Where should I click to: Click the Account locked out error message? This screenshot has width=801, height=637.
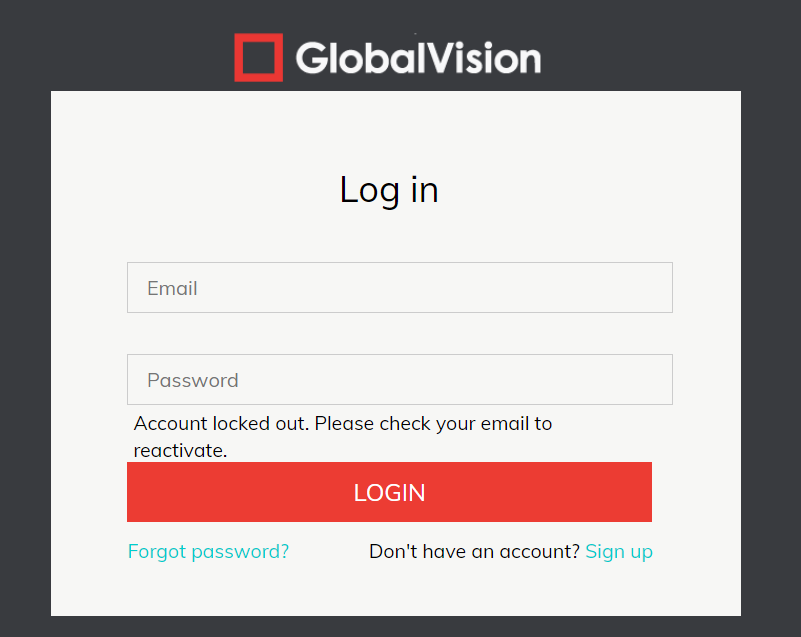[x=342, y=424]
